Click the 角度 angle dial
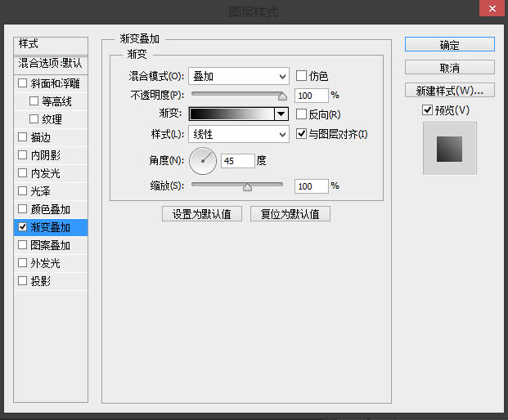 coord(203,161)
